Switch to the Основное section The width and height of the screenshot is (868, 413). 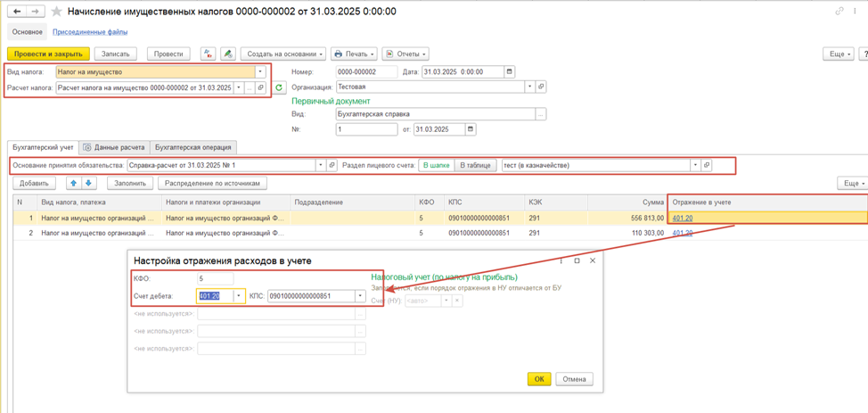click(x=28, y=32)
